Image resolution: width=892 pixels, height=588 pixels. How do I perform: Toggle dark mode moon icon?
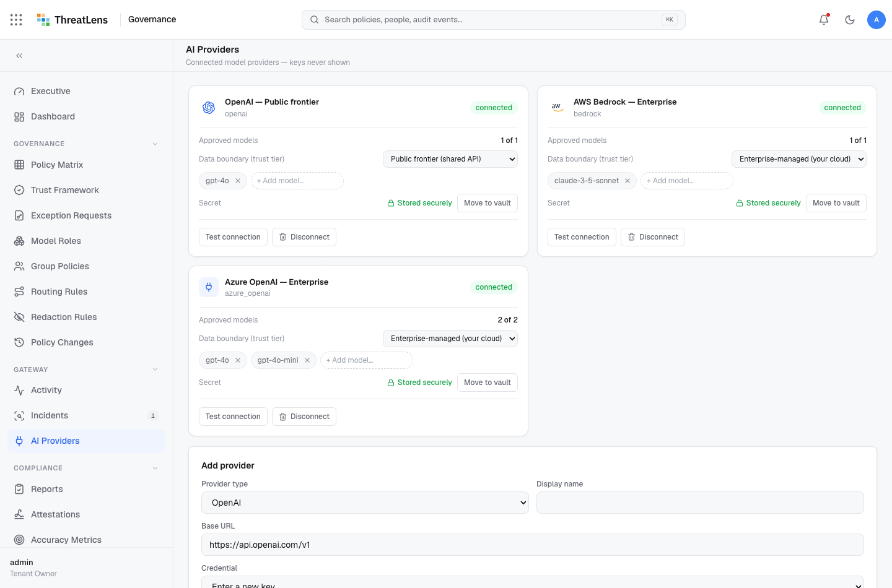850,20
